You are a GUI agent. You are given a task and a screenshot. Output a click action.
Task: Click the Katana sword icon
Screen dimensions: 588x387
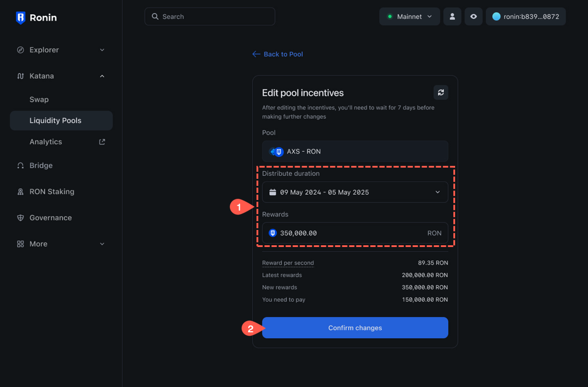coord(21,76)
